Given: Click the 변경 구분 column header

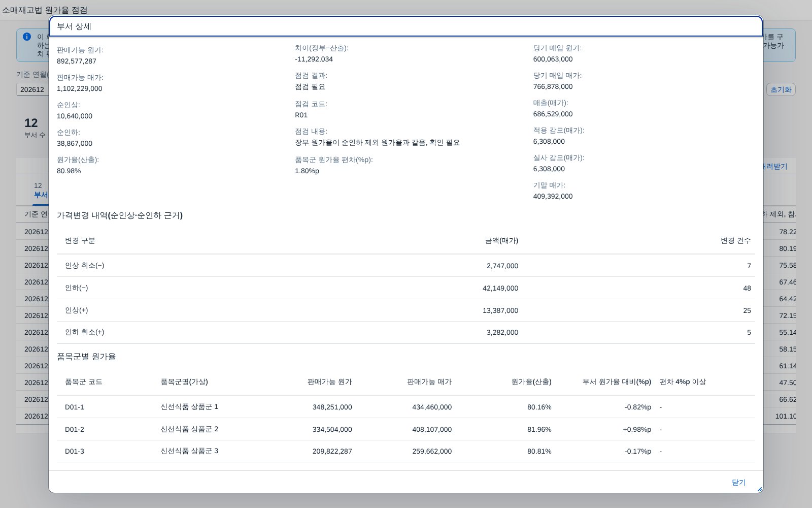Looking at the screenshot, I should tap(80, 241).
